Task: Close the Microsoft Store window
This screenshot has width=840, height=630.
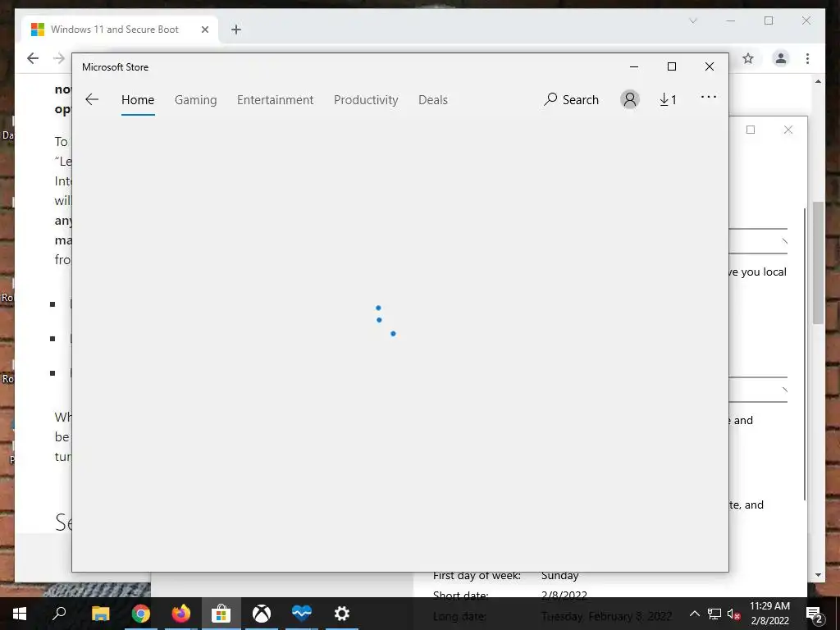Action: click(710, 67)
